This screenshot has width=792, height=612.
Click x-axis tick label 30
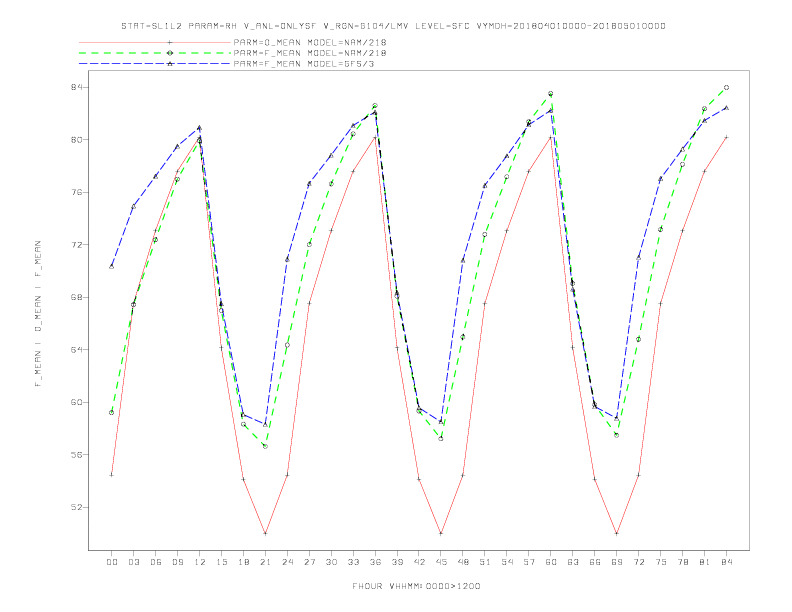coord(331,562)
